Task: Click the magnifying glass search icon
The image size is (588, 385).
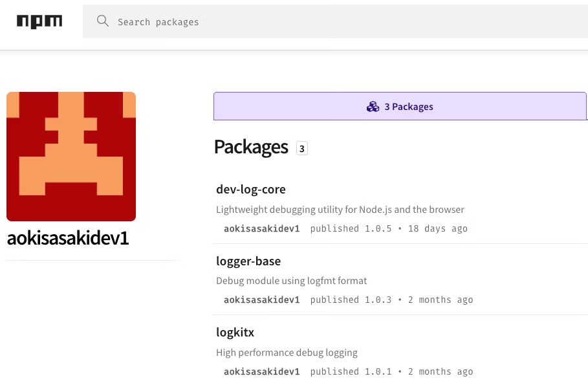Action: (x=103, y=21)
